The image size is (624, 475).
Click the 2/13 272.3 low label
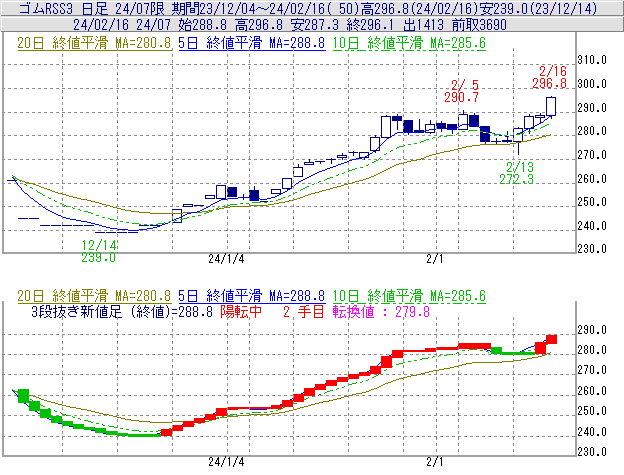[517, 173]
